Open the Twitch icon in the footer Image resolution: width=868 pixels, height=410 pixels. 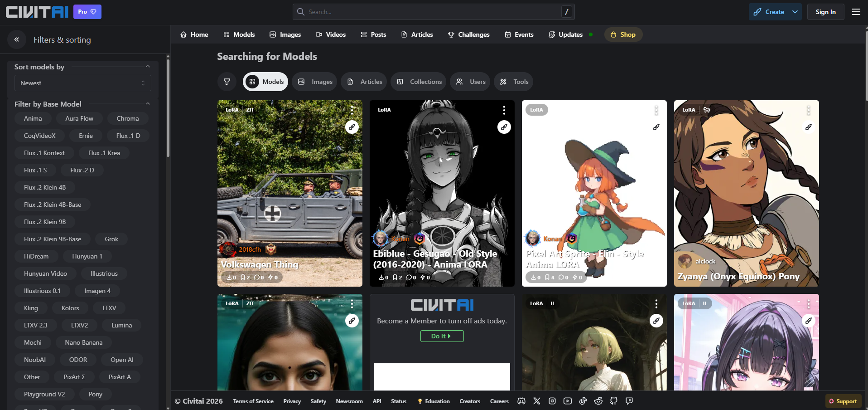629,401
